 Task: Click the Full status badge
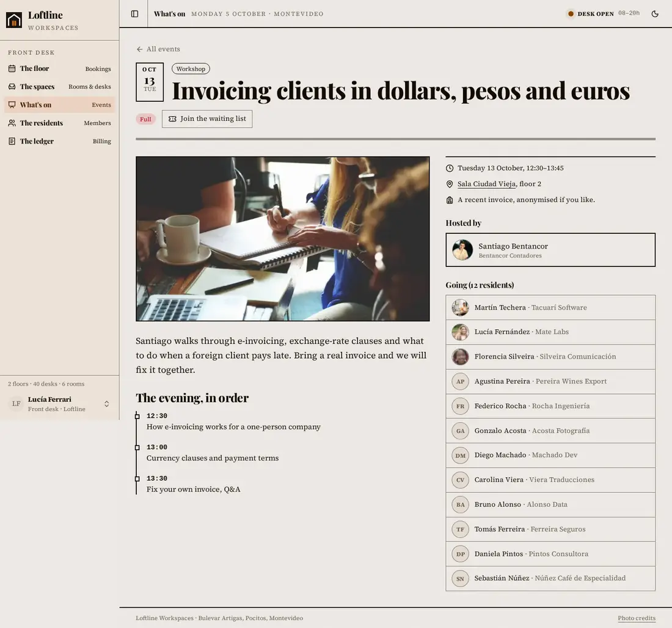[x=146, y=119]
